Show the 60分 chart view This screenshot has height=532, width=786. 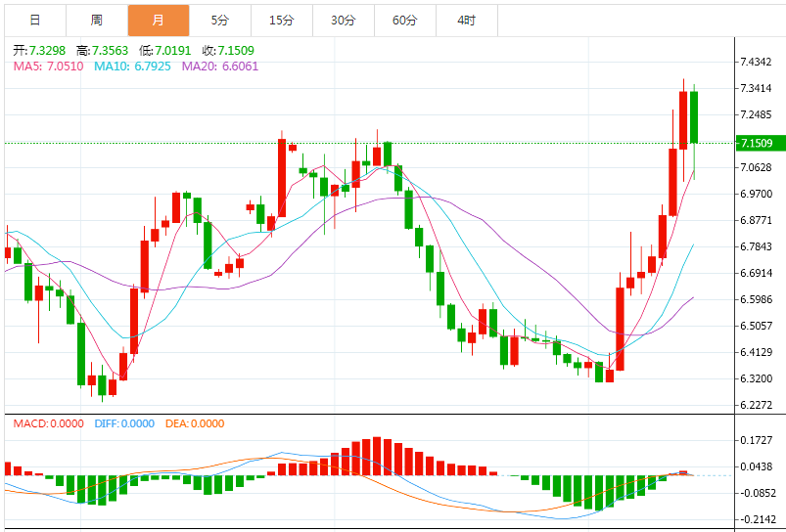[x=404, y=20]
